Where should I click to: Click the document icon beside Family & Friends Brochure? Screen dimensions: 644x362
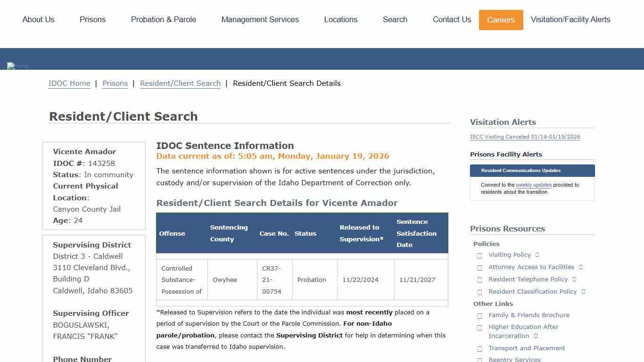coord(480,315)
